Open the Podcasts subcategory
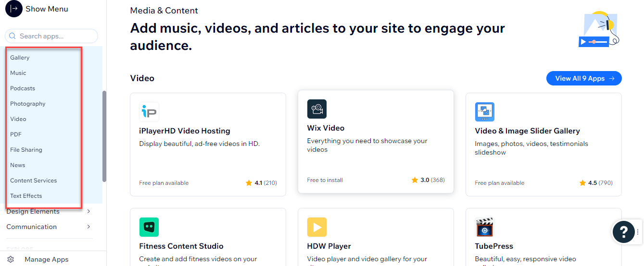The image size is (644, 266). [x=23, y=88]
